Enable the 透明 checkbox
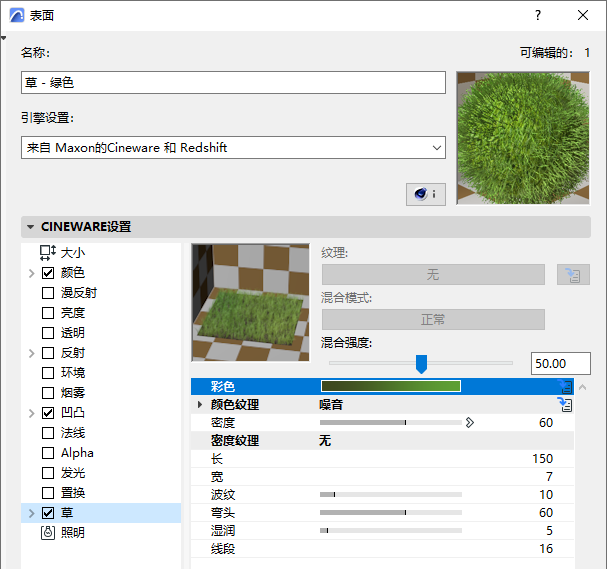 [48, 333]
